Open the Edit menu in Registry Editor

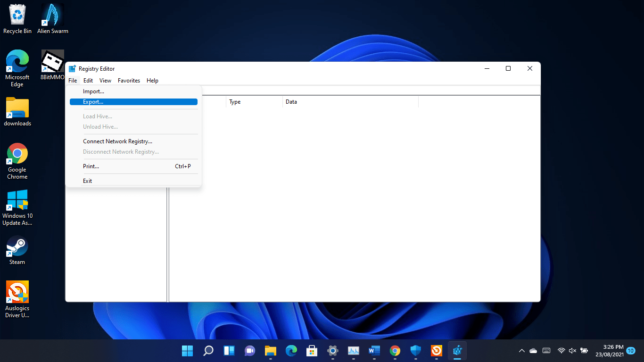click(x=88, y=80)
